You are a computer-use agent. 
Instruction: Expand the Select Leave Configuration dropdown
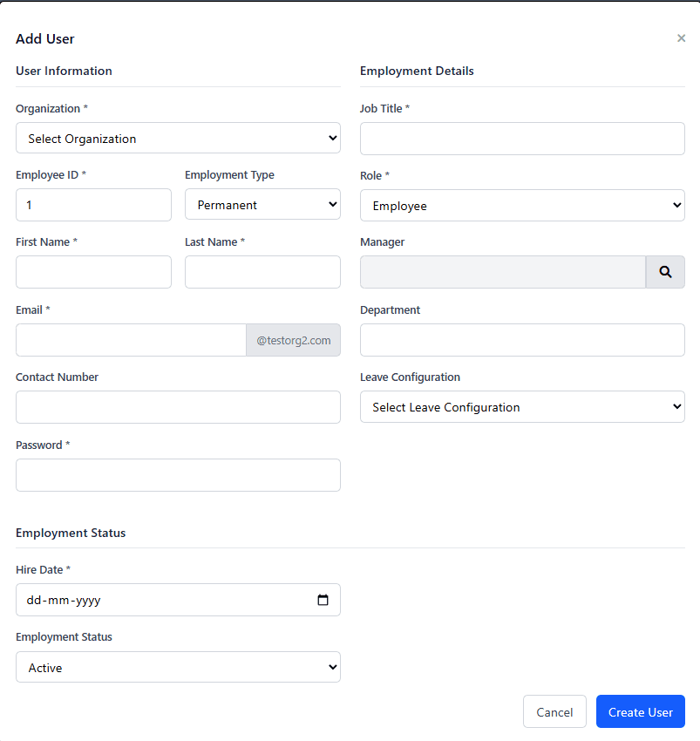[x=522, y=407]
